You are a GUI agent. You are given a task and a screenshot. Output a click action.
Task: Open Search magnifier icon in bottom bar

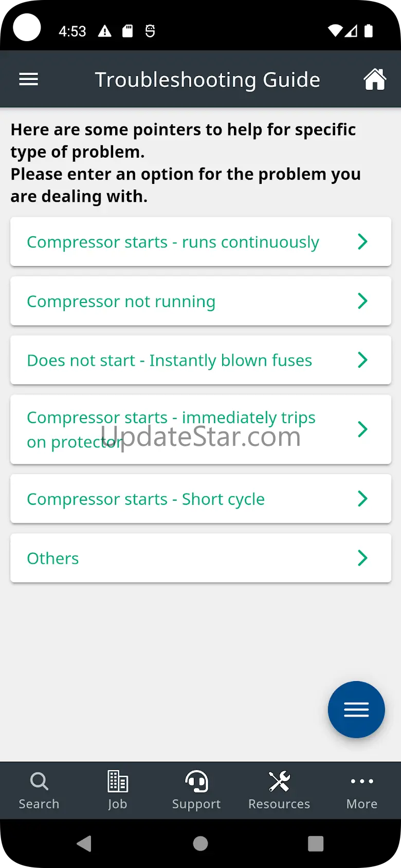pos(39,781)
